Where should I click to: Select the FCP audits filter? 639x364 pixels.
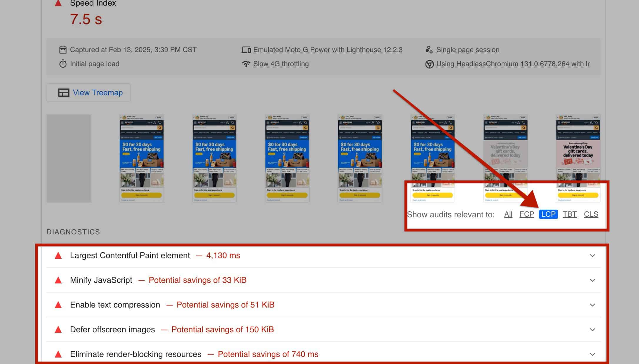[527, 214]
